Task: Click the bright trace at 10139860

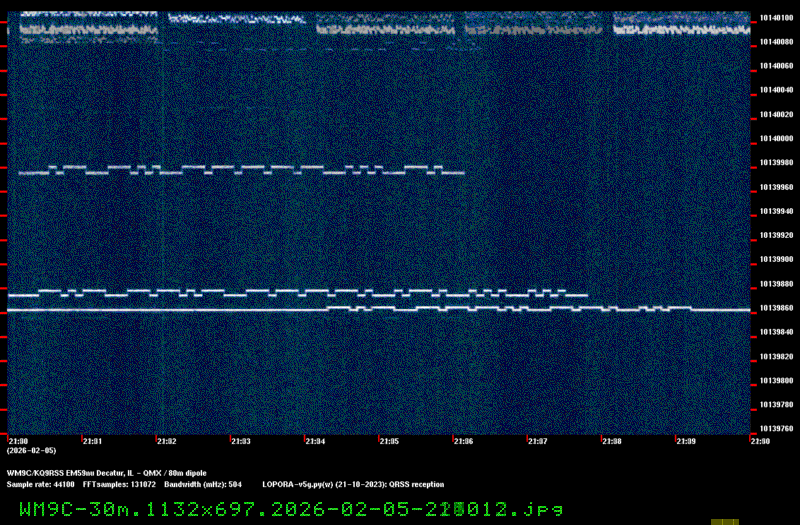Action: tap(379, 309)
